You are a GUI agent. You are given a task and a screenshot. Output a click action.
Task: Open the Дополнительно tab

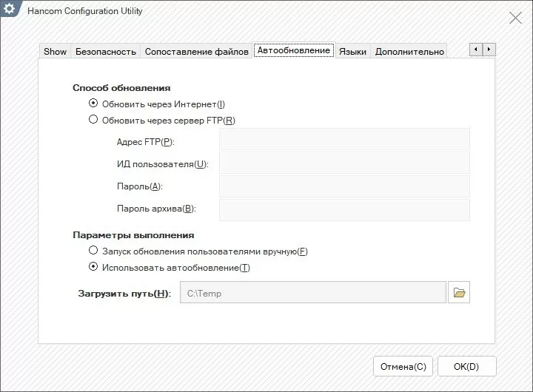click(x=409, y=51)
